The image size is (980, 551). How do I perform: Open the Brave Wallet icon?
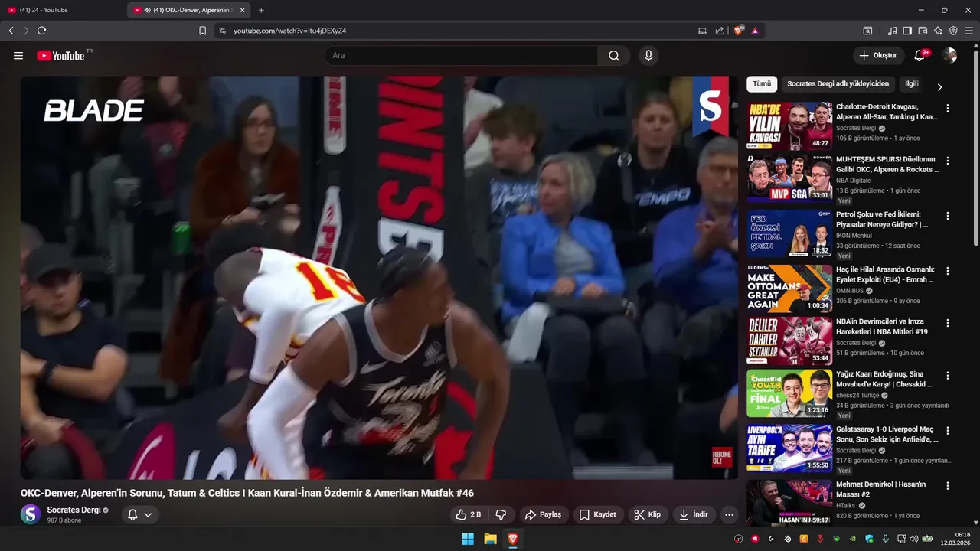pos(923,31)
